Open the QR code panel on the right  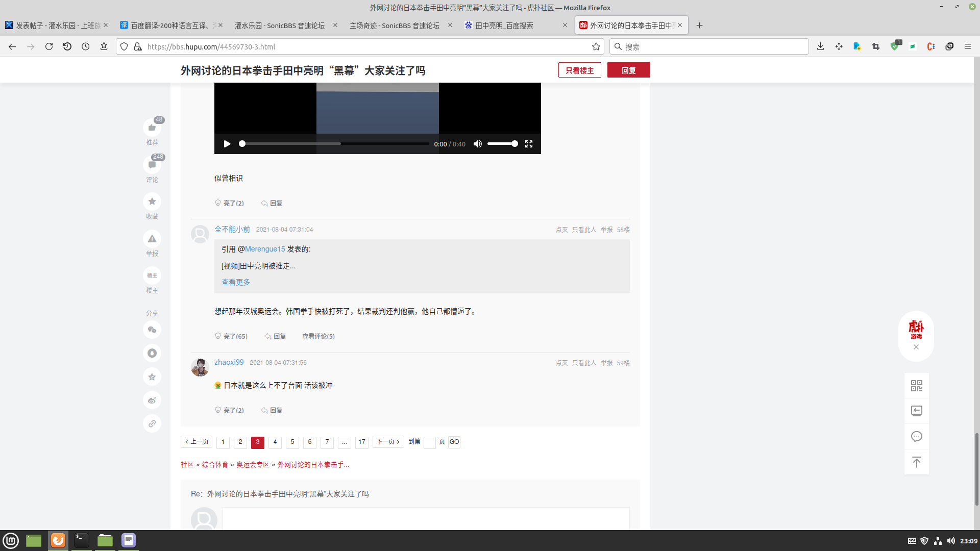(x=916, y=386)
